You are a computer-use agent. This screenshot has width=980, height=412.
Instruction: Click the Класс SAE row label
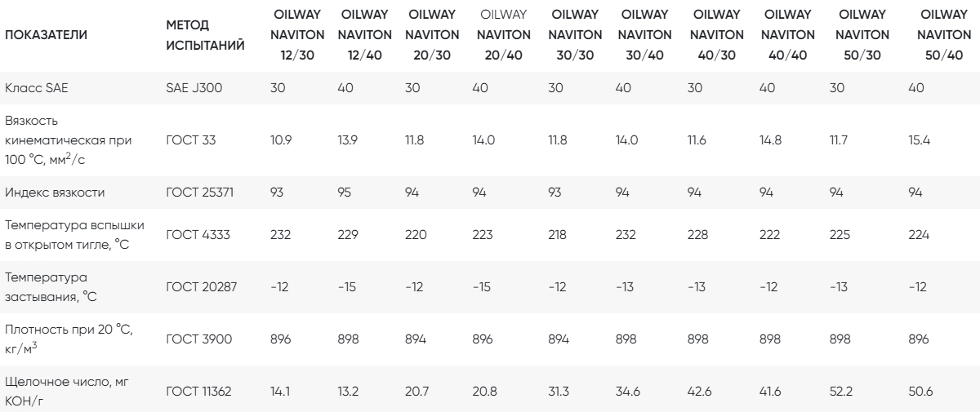pos(31,88)
